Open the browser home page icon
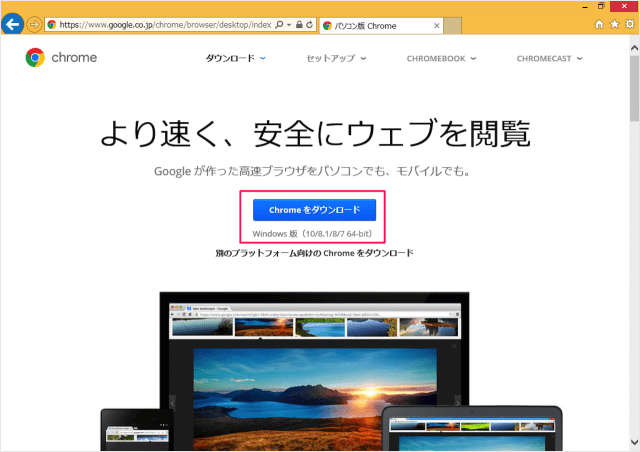 click(x=599, y=23)
